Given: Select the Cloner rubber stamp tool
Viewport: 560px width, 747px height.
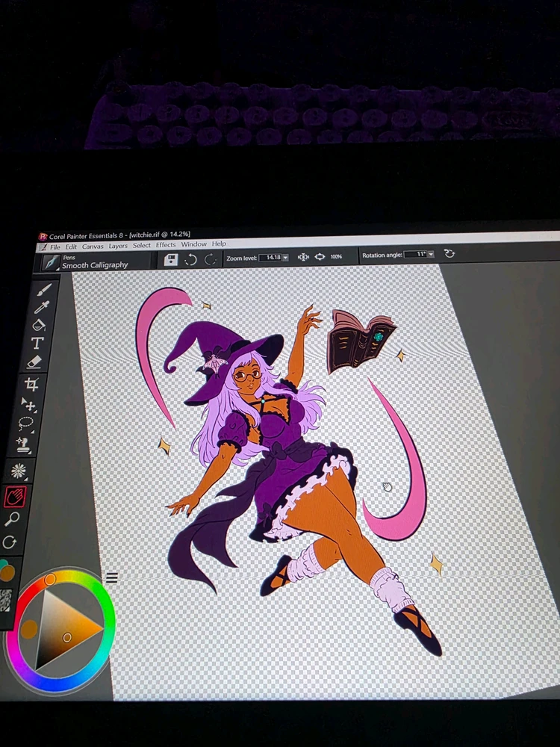Looking at the screenshot, I should tap(23, 444).
